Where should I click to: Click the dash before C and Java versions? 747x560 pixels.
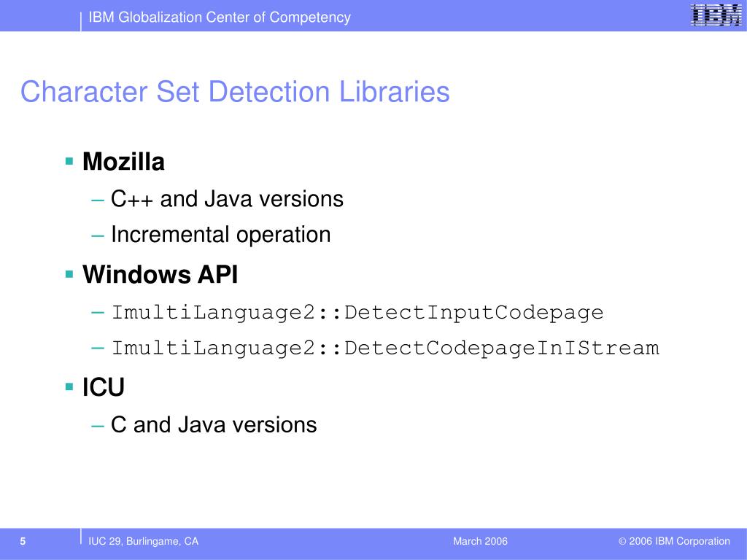pyautogui.click(x=97, y=425)
